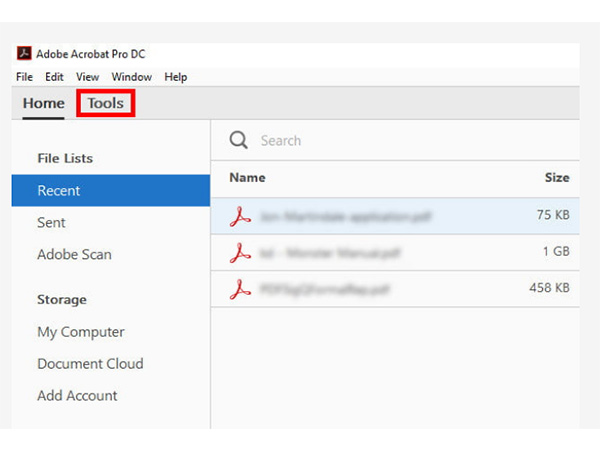Sort files by the Size column header
The height and width of the screenshot is (450, 600).
click(557, 178)
